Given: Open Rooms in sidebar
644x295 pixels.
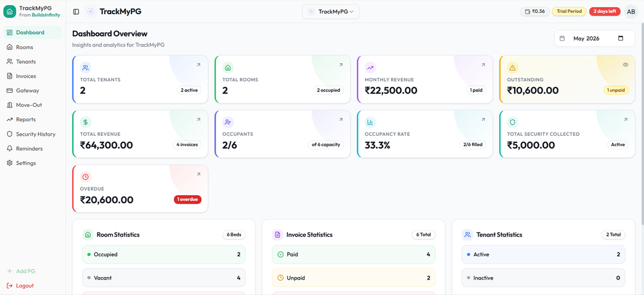Looking at the screenshot, I should pyautogui.click(x=32, y=47).
